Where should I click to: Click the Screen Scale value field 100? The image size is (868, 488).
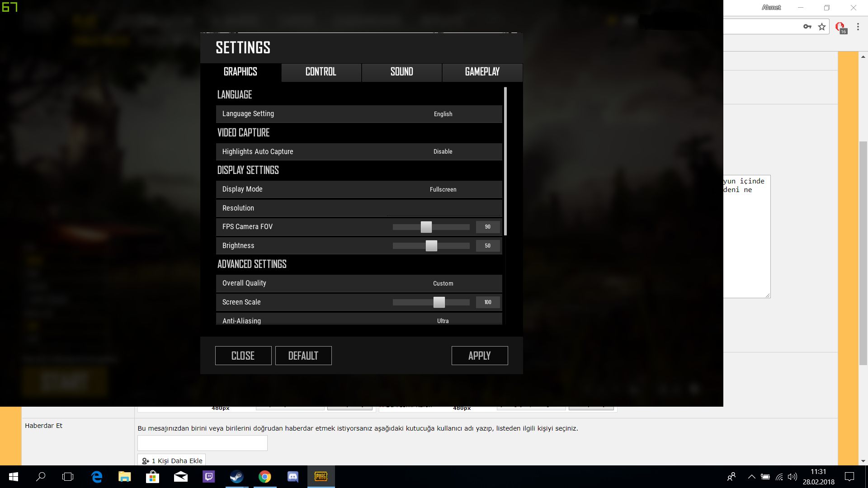488,302
